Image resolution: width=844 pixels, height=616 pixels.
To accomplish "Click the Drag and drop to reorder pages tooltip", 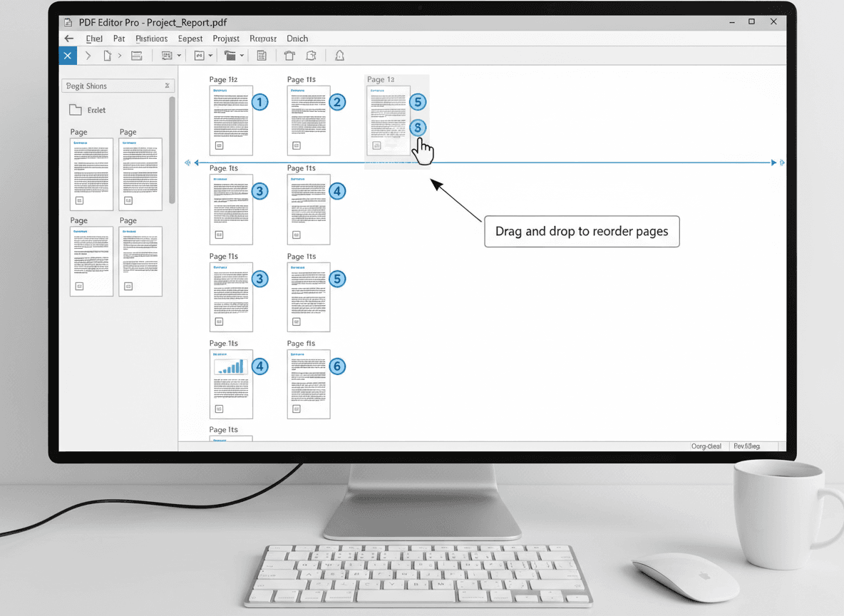I will (582, 232).
